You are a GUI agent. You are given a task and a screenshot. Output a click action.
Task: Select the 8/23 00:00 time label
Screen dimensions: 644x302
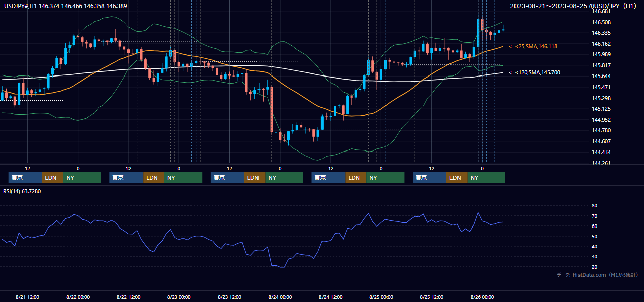point(179,297)
